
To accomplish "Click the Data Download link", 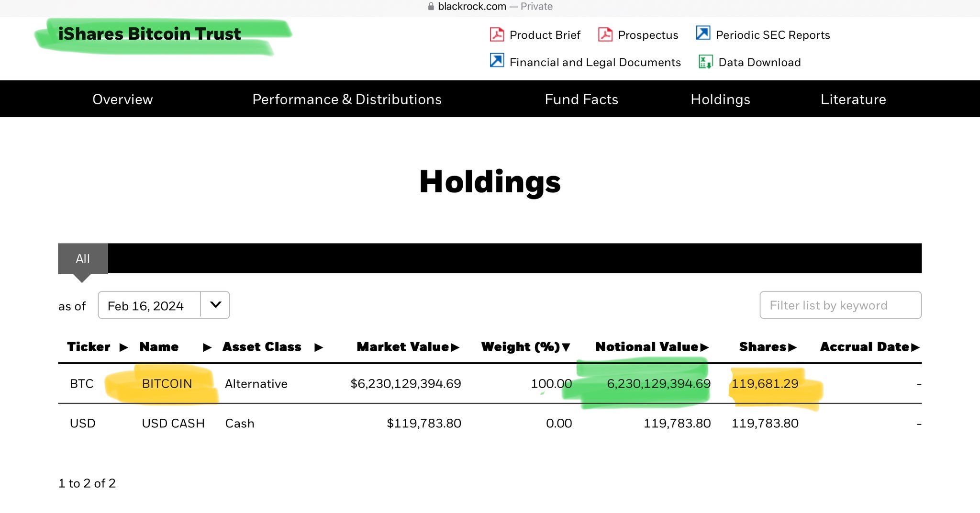I will (x=759, y=62).
